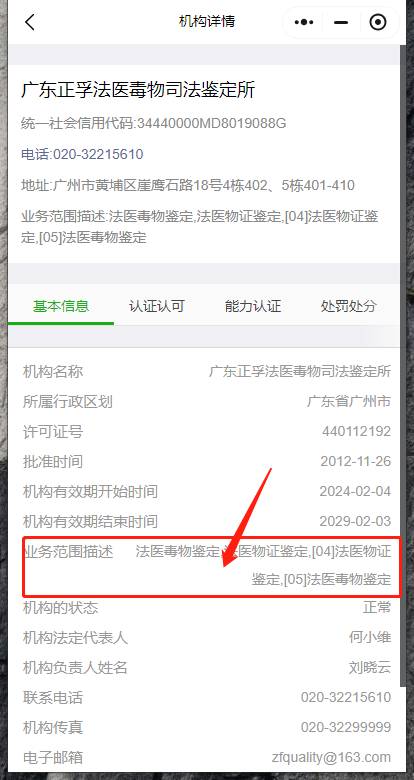
Task: Click the 联系电话 value 020-32215610
Action: click(x=346, y=697)
